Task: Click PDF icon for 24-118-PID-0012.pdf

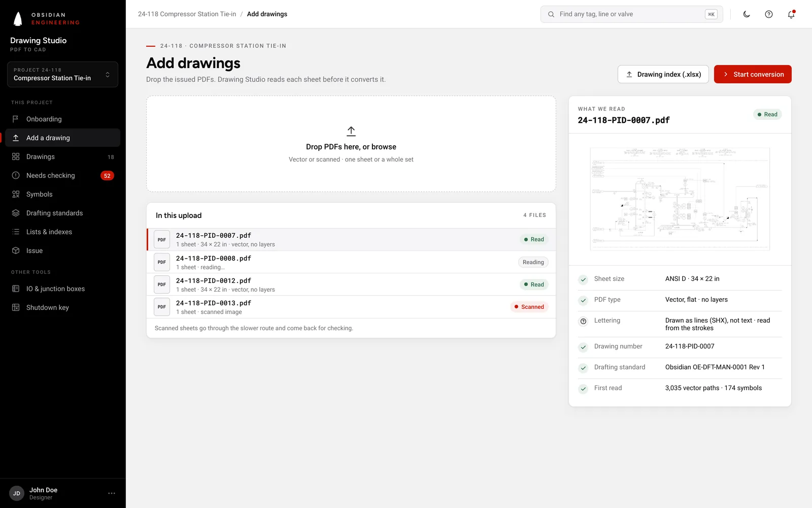Action: (162, 284)
